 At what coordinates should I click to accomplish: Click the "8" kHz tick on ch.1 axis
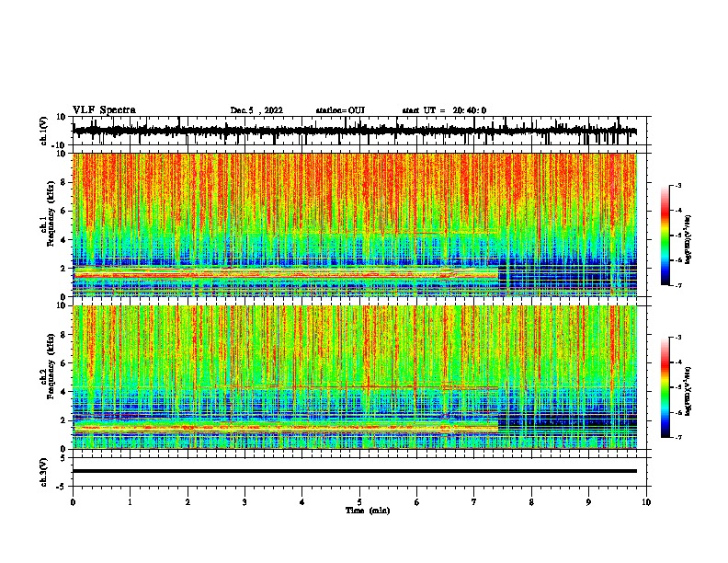(63, 182)
